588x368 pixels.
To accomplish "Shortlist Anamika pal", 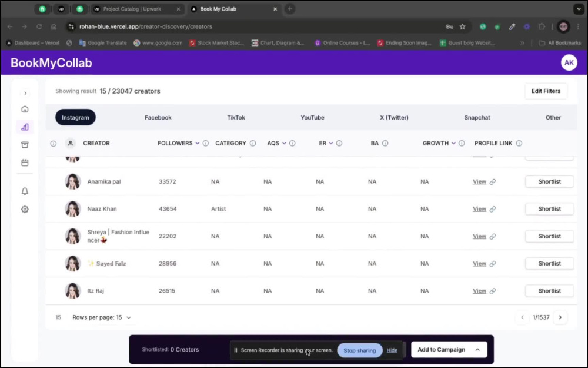I will [x=549, y=182].
